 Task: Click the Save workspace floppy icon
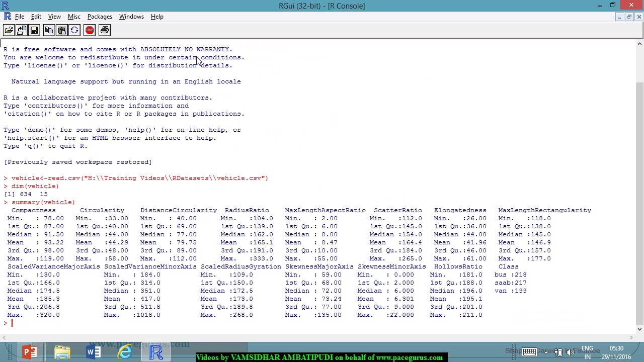[34, 30]
